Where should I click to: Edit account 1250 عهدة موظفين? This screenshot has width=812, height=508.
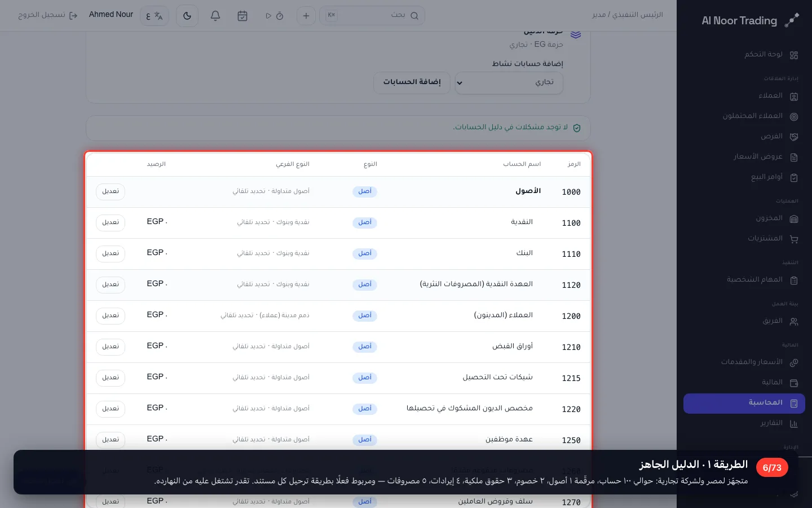(111, 440)
